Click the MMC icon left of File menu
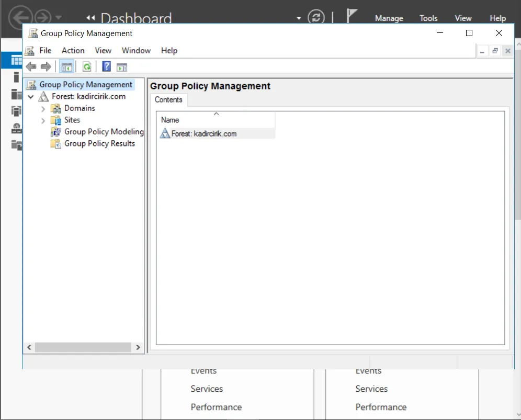This screenshot has width=521, height=420. pos(30,51)
